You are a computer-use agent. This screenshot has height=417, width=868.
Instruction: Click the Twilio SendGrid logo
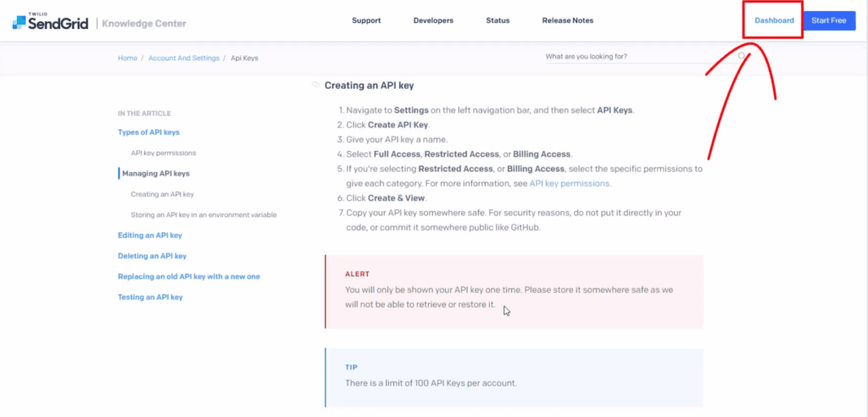[50, 22]
